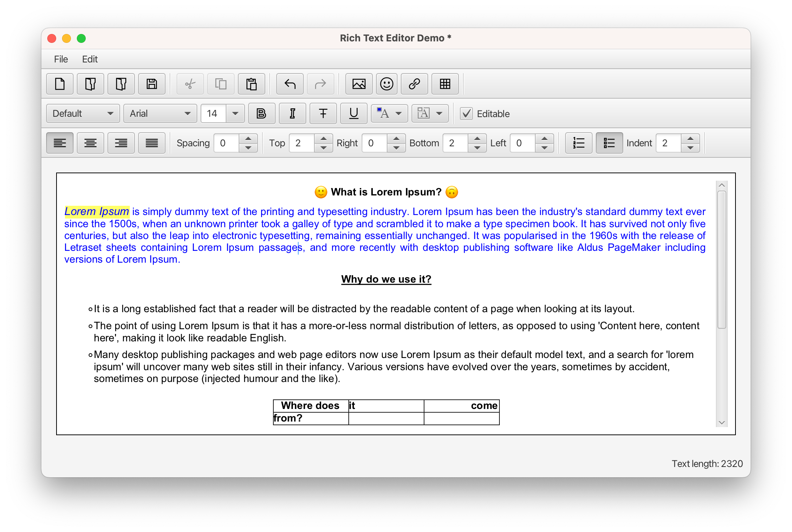Open the Edit menu
The image size is (792, 532).
click(90, 59)
